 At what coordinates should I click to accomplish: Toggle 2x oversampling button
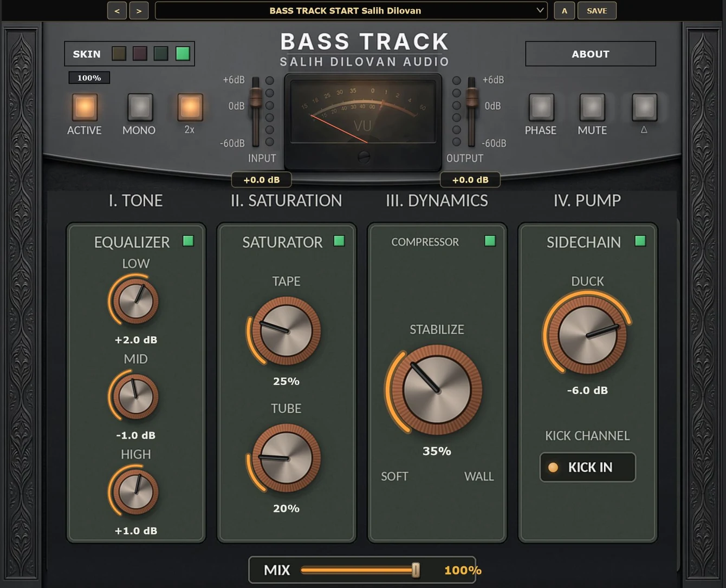(190, 107)
